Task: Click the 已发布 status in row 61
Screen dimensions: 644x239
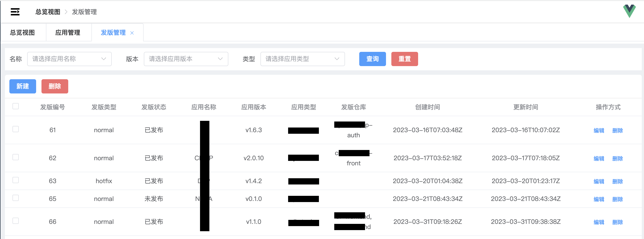Action: (x=154, y=130)
